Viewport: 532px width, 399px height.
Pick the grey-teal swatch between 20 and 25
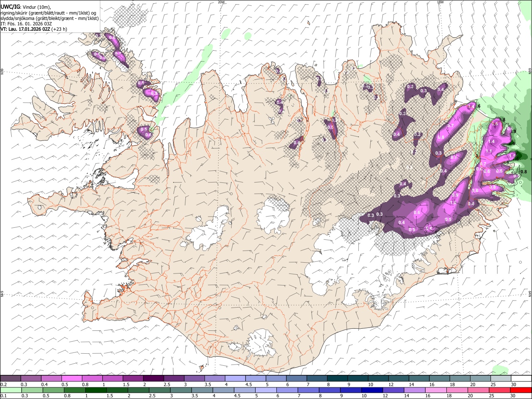tap(480, 378)
